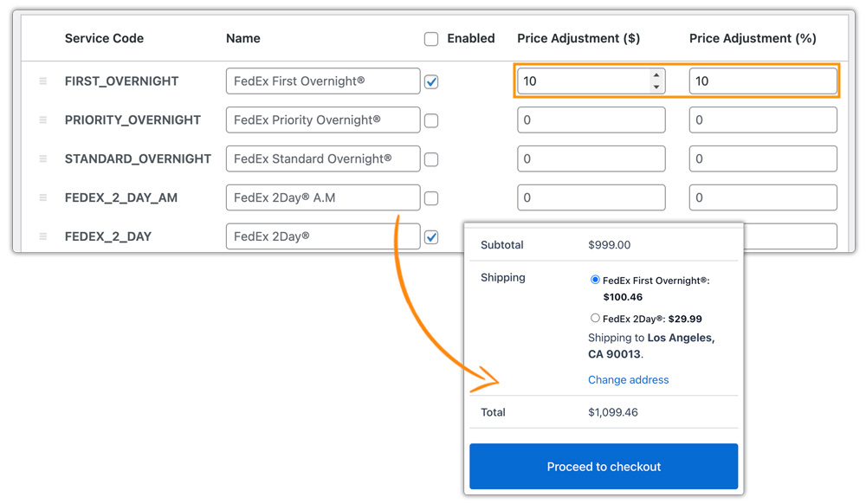Click the drag handle next to FEDEX_2_DAY
The height and width of the screenshot is (504, 866).
click(x=42, y=236)
